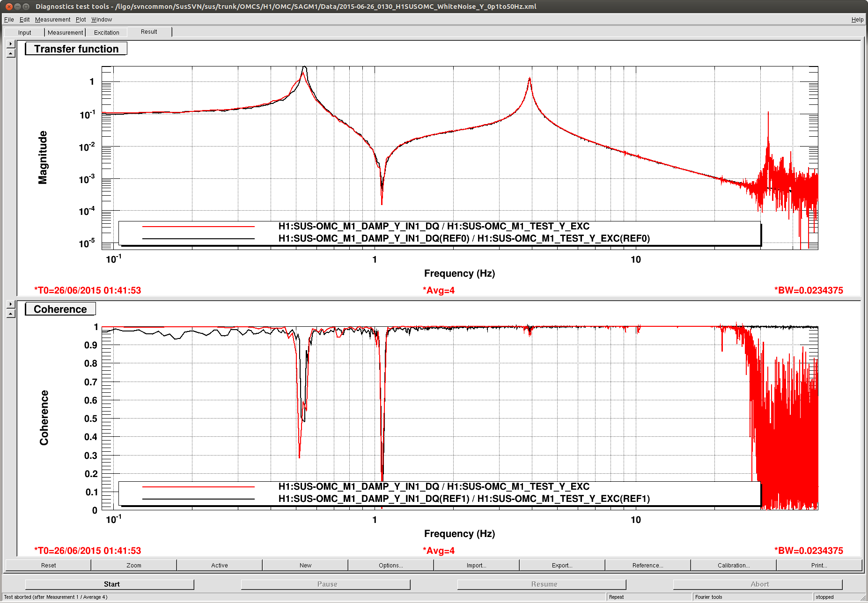868x603 pixels.
Task: Click the 'Test aborted' status bar message
Action: tap(56, 597)
